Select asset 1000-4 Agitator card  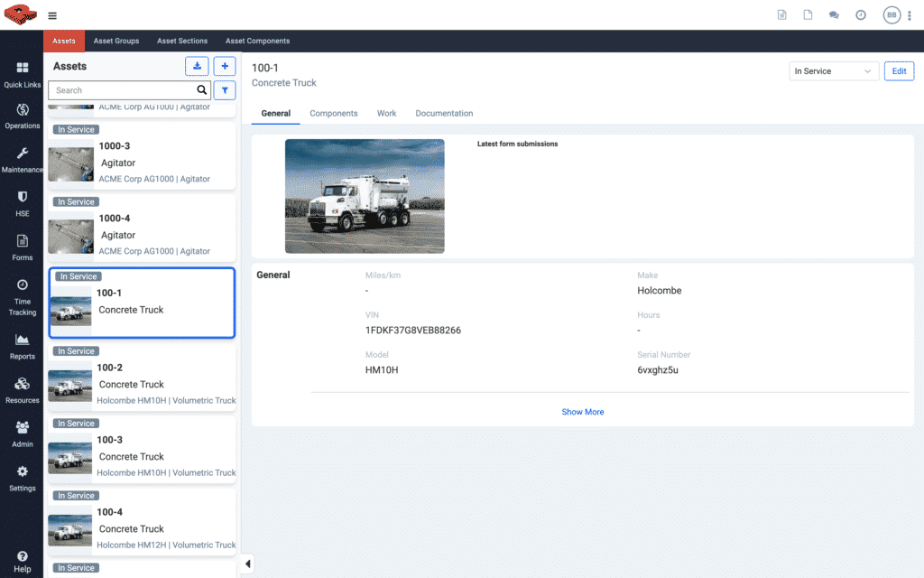pos(142,228)
